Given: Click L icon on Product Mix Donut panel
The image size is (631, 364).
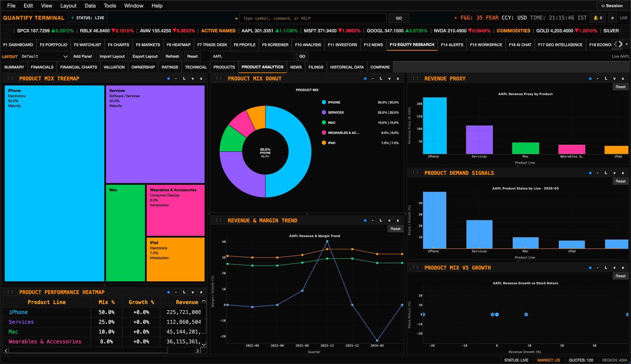Looking at the screenshot, I should pos(381,78).
